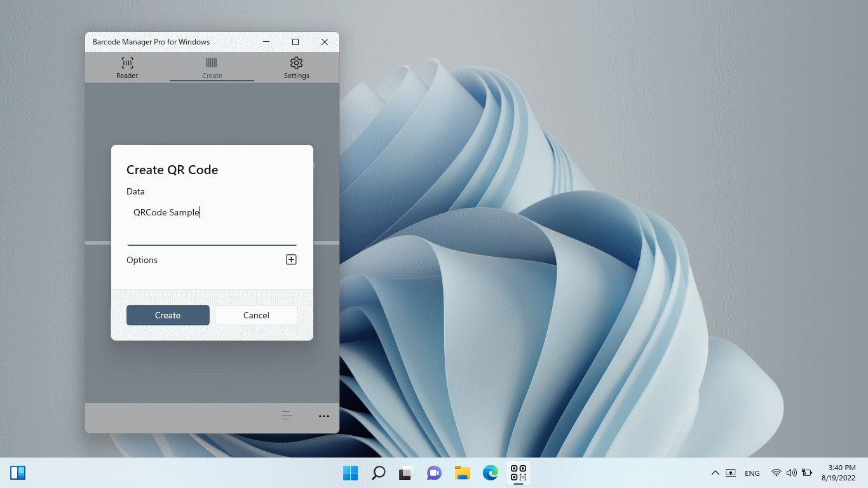Open Barcode Manager Pro from the taskbar
The height and width of the screenshot is (488, 868).
(x=518, y=473)
